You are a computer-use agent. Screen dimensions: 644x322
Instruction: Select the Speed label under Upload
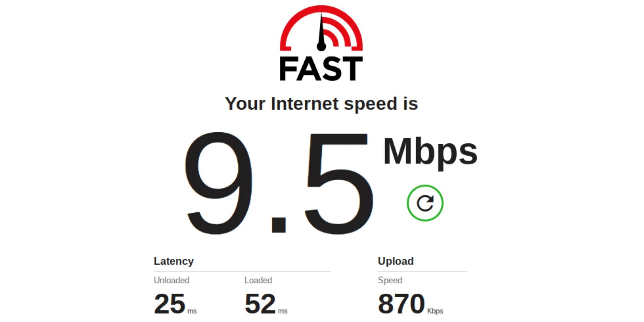(390, 280)
